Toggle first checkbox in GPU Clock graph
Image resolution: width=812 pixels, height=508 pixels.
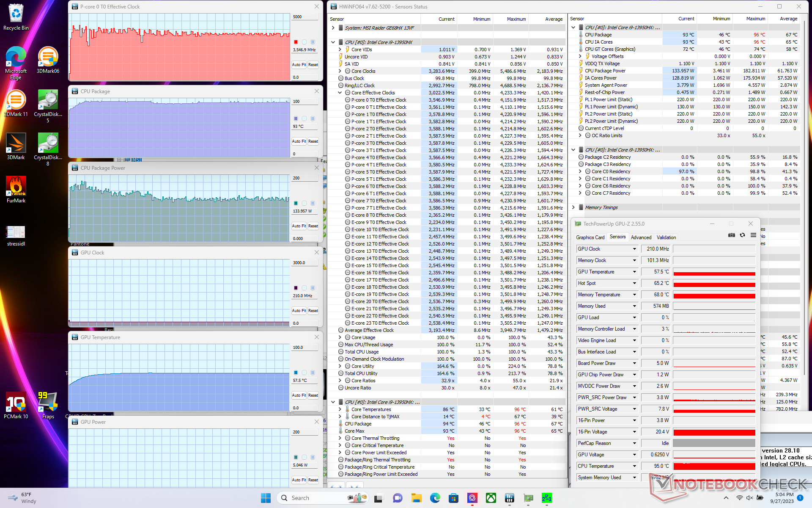[296, 288]
